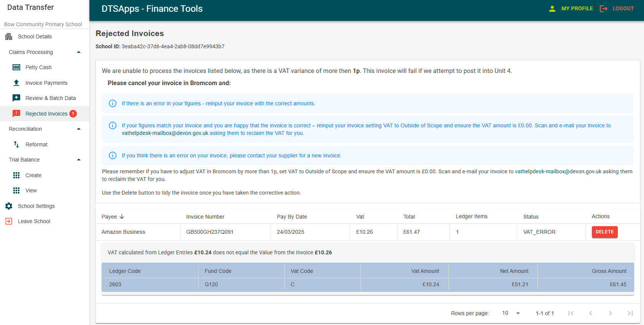
Task: Click the Status column header
Action: pos(531,217)
